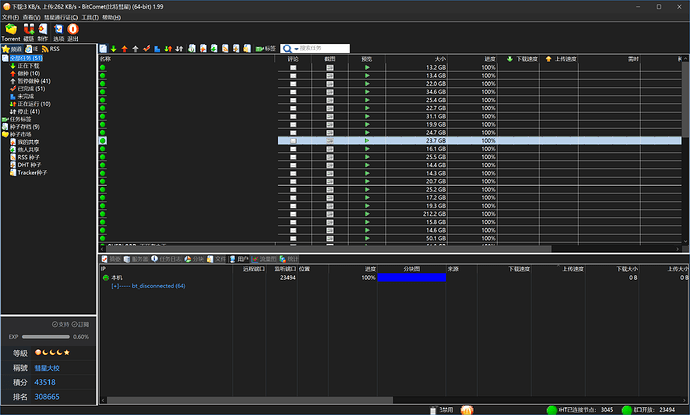The image size is (690, 415).
Task: Open torrent archive icon in filter toolbar
Action: pyautogui.click(x=192, y=48)
